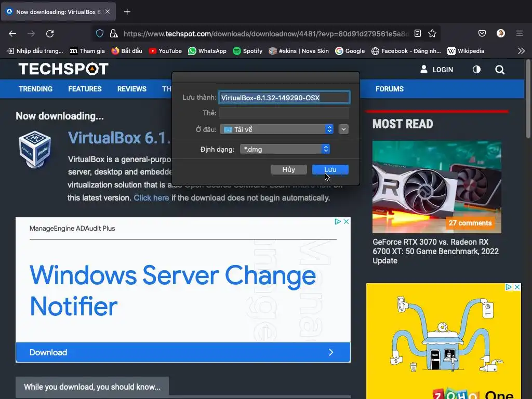This screenshot has width=532, height=399.
Task: Open AdChoices icon on Zoho ad
Action: point(509,287)
